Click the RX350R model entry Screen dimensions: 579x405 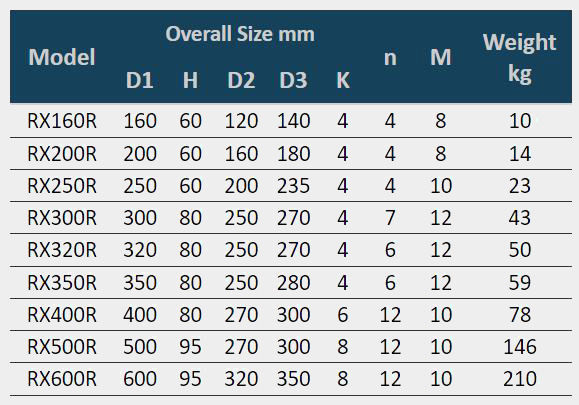pos(62,282)
